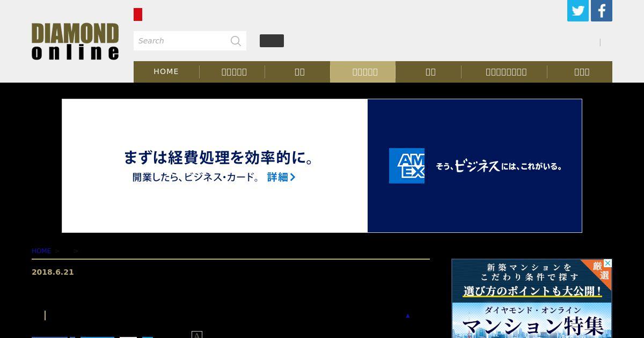
Task: Open the マンション特集 sidebar ad
Action: (x=532, y=298)
